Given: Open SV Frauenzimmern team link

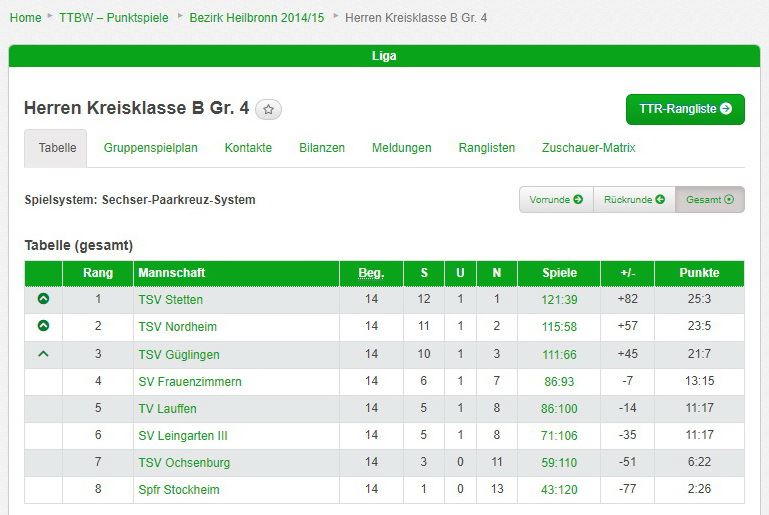Looking at the screenshot, I should coord(190,382).
